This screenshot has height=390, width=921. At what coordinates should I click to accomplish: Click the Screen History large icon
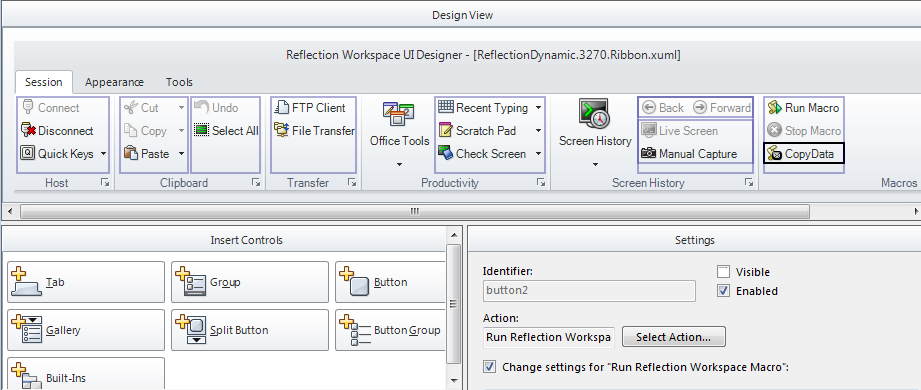(x=595, y=114)
